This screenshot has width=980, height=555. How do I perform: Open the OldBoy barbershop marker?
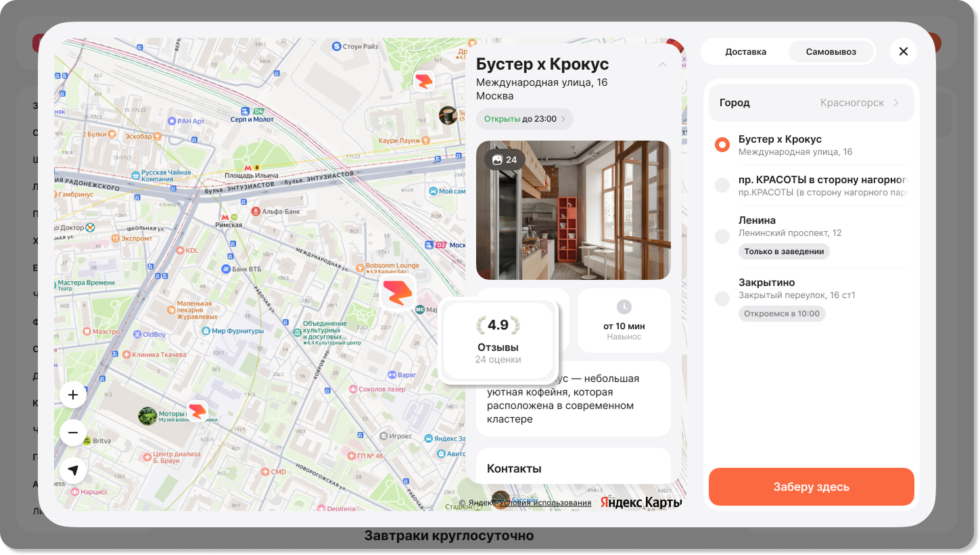(x=137, y=334)
